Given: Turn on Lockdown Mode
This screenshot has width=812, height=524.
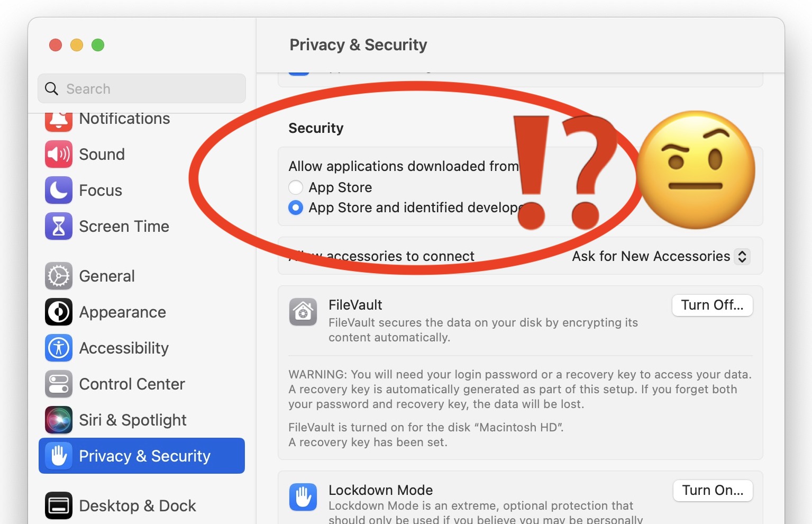Looking at the screenshot, I should click(713, 491).
